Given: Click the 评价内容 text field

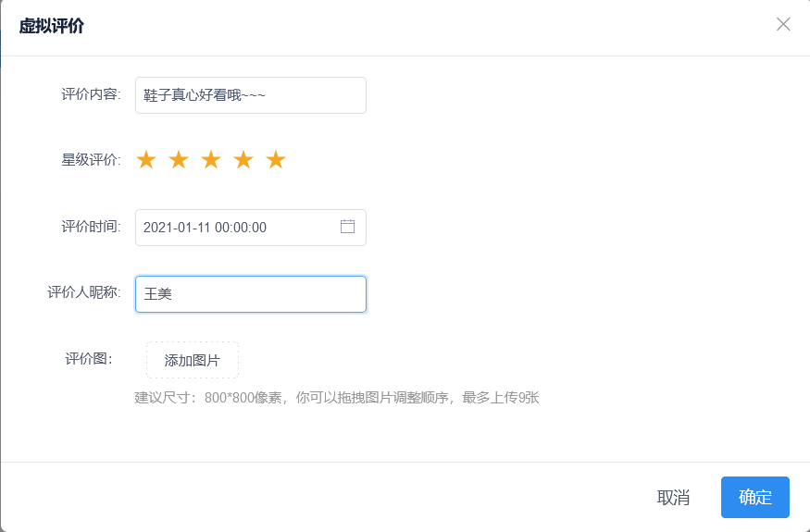Looking at the screenshot, I should [x=251, y=95].
